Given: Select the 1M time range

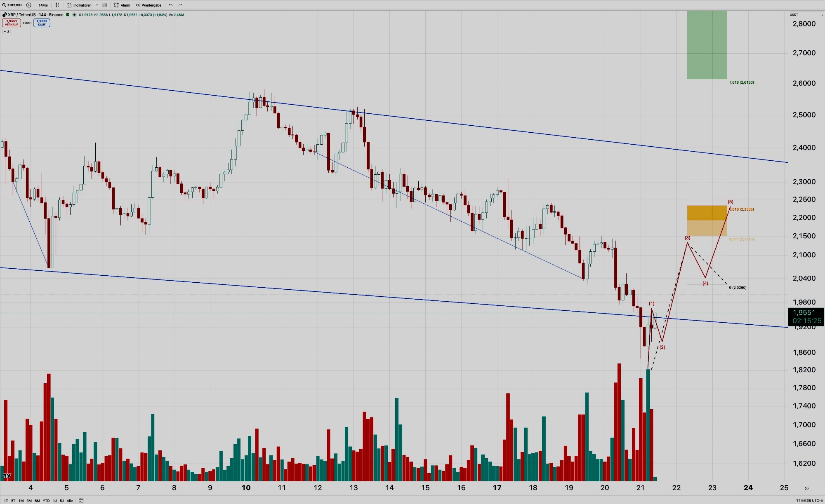Looking at the screenshot, I should tap(21, 501).
